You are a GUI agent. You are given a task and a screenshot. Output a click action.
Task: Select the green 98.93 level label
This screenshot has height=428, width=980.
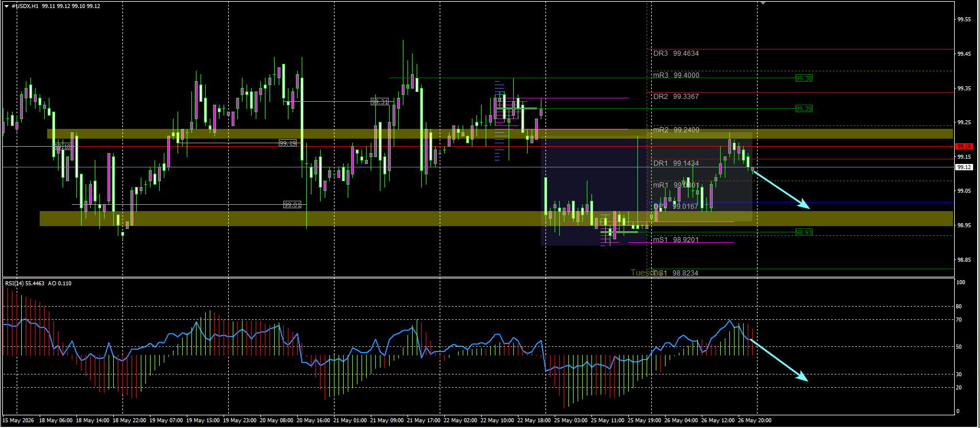click(804, 232)
